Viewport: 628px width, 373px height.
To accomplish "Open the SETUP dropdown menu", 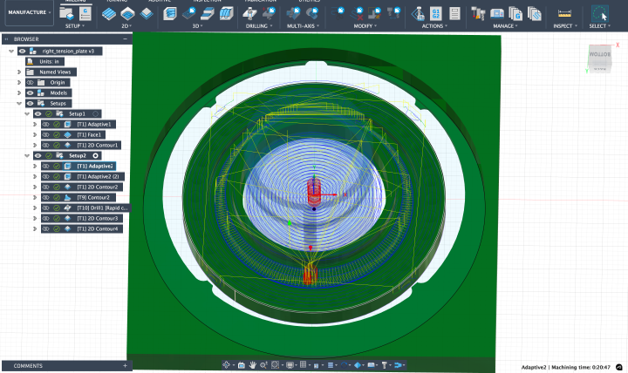I will tap(75, 26).
